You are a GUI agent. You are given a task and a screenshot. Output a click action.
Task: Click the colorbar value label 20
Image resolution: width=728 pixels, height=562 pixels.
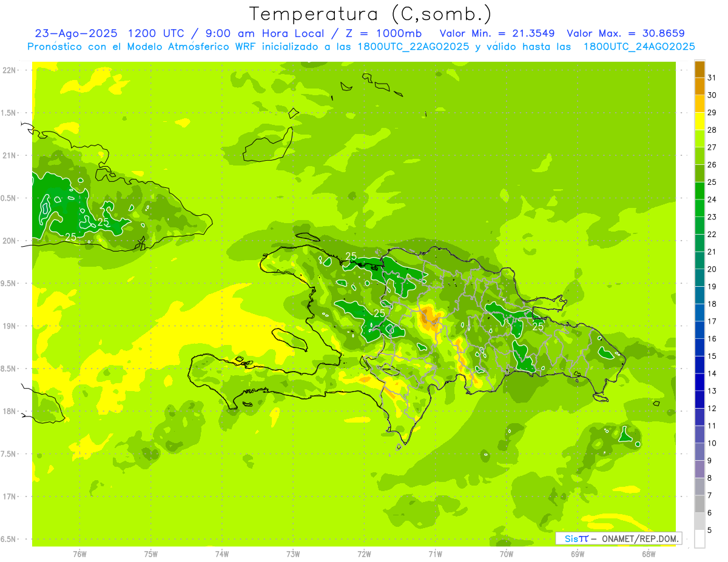(712, 269)
